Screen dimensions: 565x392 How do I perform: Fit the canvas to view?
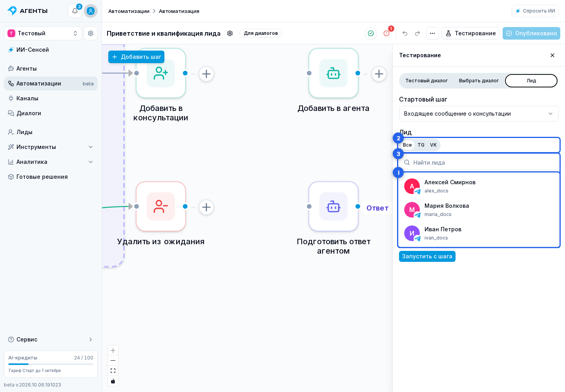113,371
